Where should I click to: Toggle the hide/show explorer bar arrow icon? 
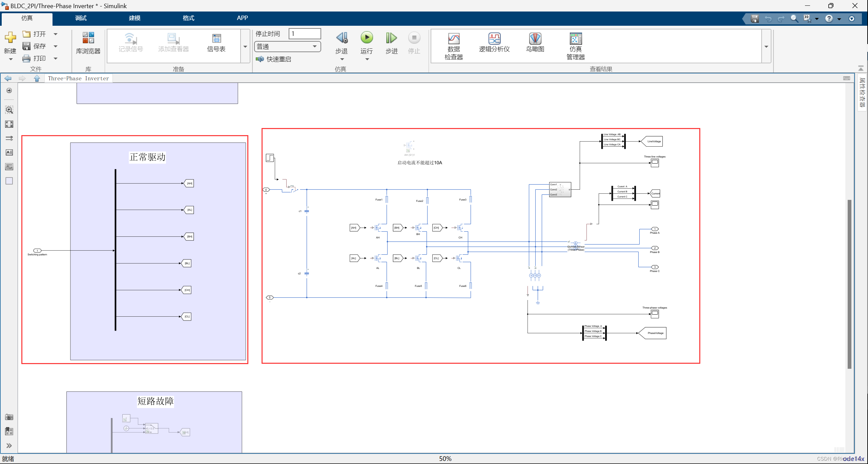[9, 90]
